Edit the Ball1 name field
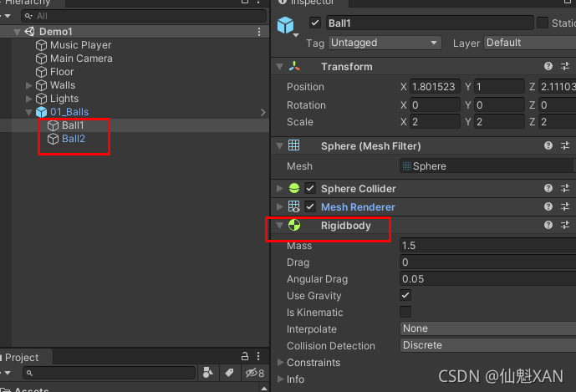 (430, 23)
